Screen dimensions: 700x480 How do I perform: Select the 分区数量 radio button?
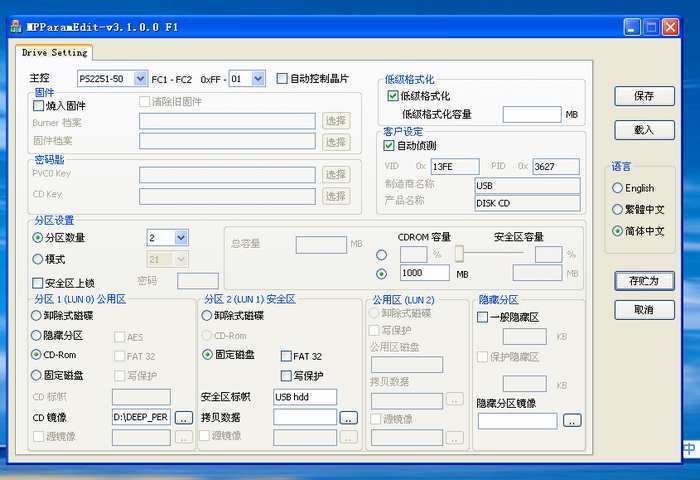click(x=38, y=238)
